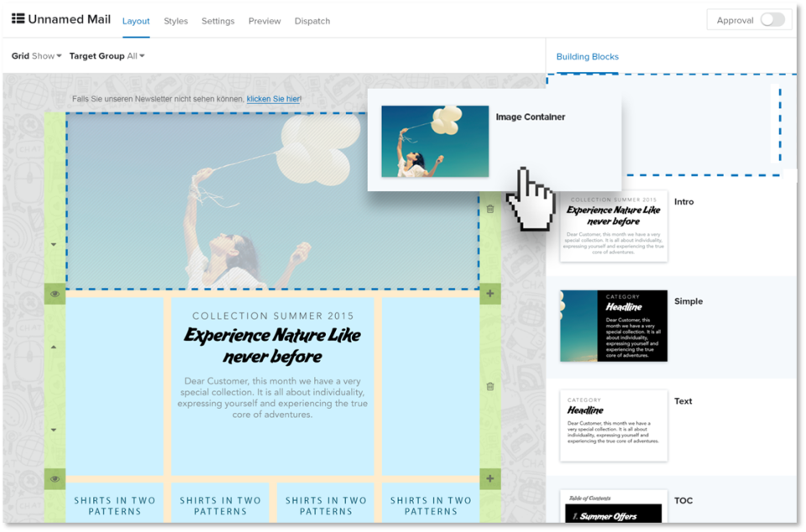Image resolution: width=806 pixels, height=532 pixels.
Task: Move image block down with arrow icon
Action: click(54, 244)
